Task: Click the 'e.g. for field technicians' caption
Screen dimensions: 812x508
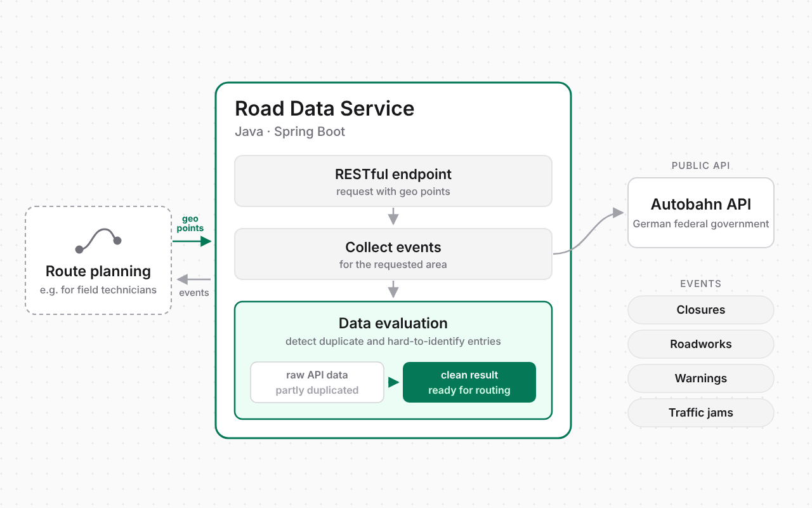Action: click(x=98, y=290)
